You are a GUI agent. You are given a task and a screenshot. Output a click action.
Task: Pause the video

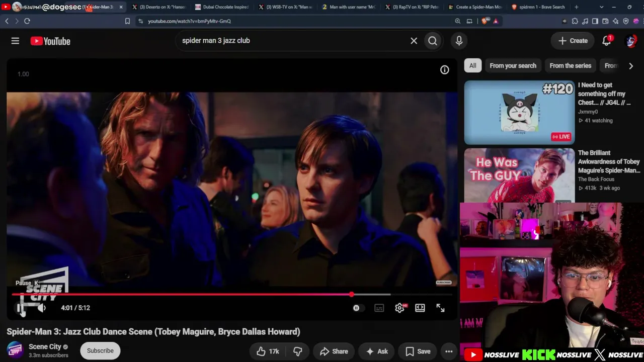tap(20, 308)
